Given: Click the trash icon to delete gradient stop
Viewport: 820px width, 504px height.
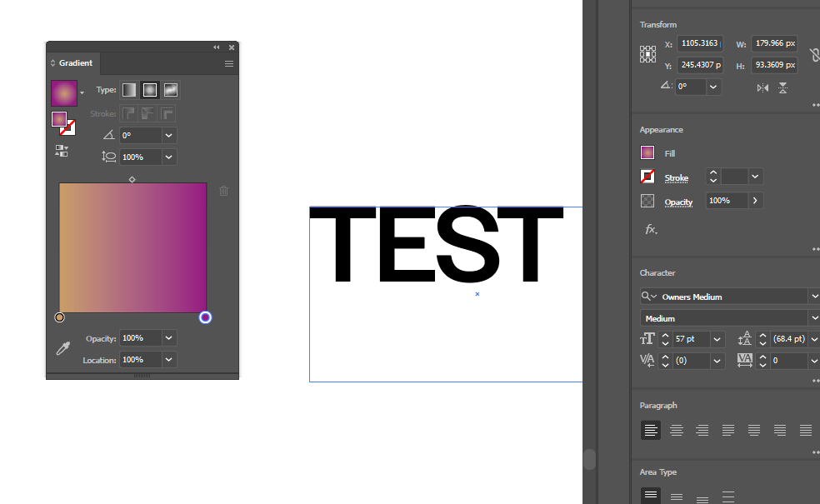Looking at the screenshot, I should click(223, 192).
